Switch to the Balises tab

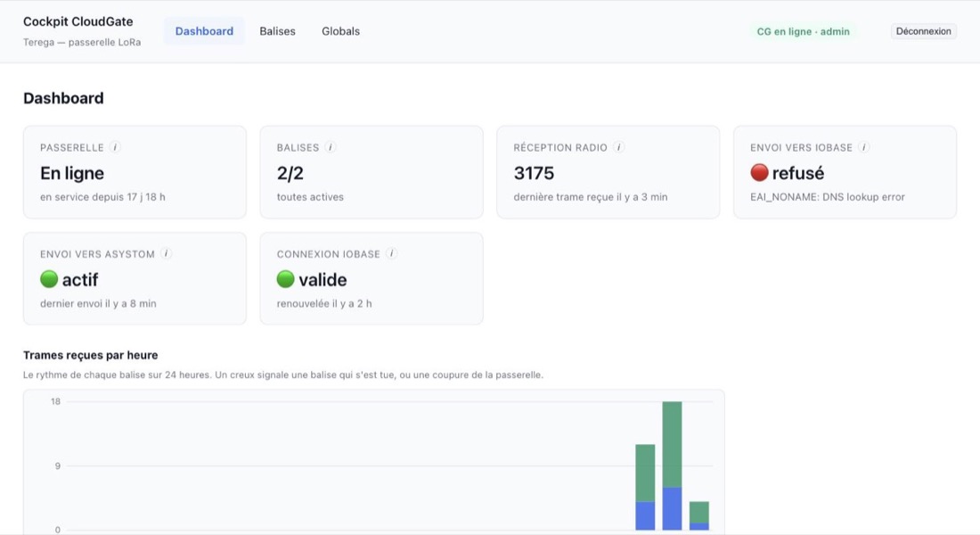click(x=277, y=31)
